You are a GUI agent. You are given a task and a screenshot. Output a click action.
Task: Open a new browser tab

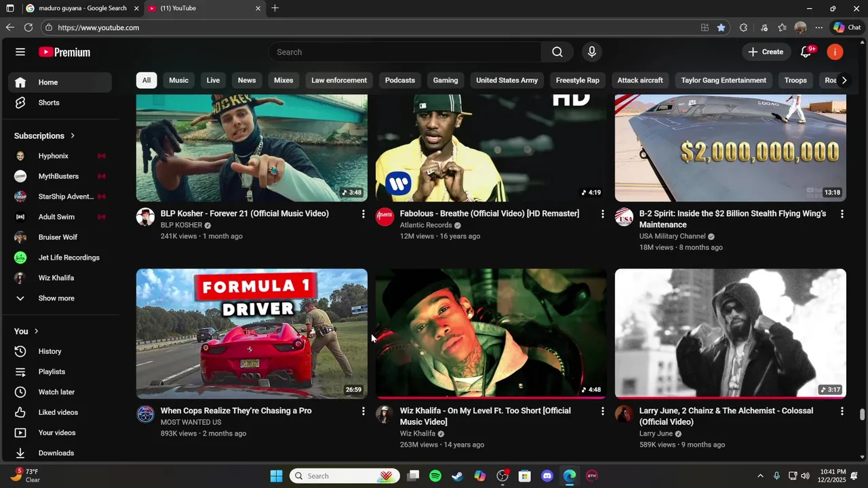click(275, 8)
